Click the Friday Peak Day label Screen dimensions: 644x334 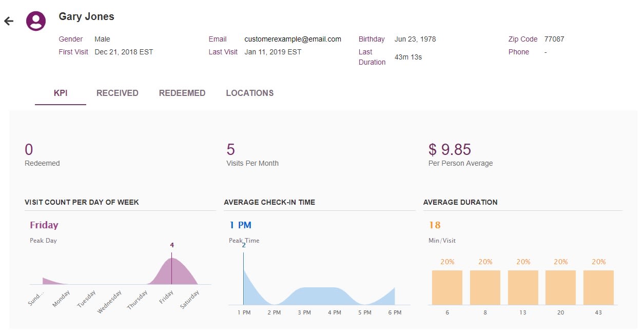44,225
